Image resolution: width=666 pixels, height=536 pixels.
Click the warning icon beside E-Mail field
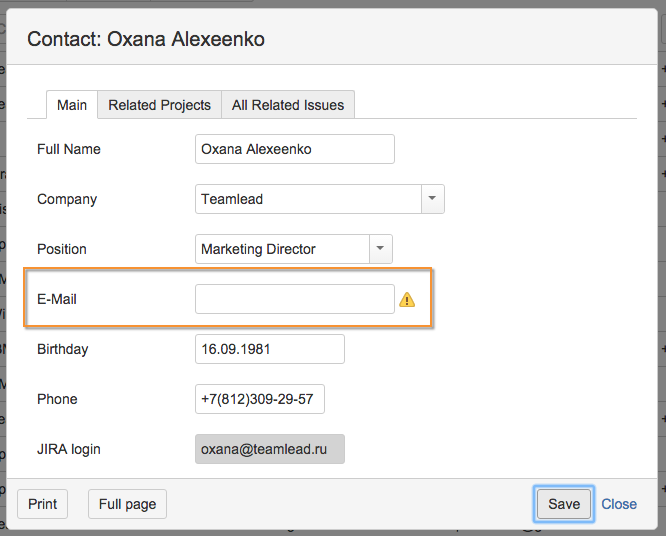tap(407, 299)
